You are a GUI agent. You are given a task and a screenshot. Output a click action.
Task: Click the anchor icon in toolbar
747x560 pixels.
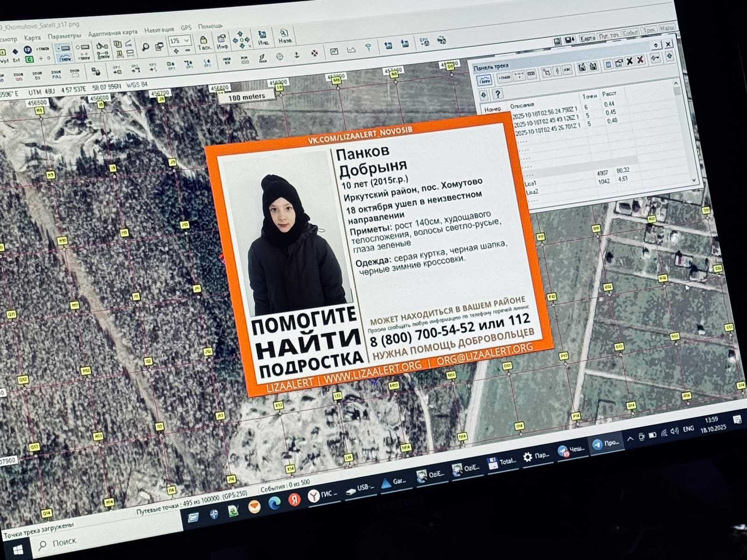[x=296, y=56]
